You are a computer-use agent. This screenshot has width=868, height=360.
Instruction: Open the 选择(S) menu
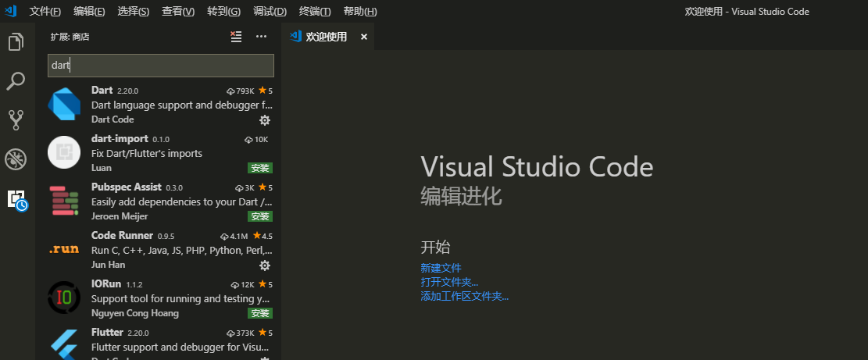point(134,12)
